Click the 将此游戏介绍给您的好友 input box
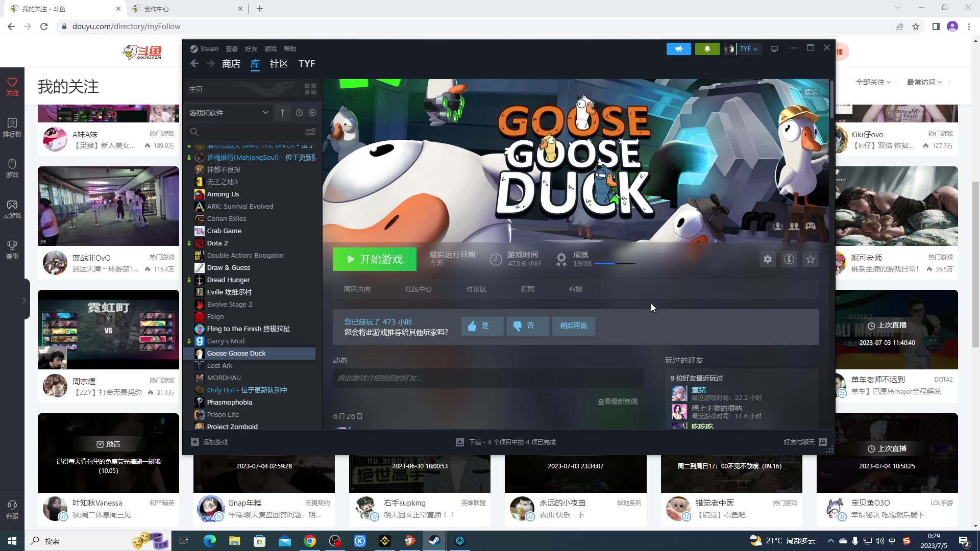 (488, 378)
